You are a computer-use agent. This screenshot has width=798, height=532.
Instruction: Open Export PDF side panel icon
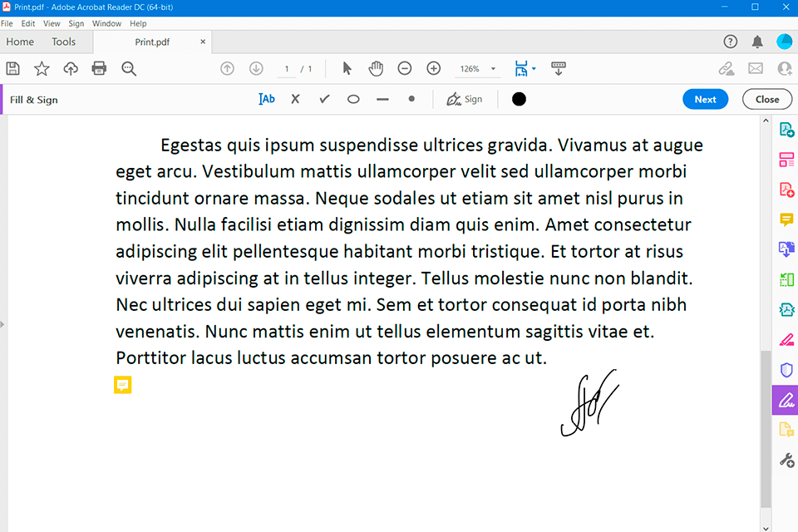tap(786, 249)
